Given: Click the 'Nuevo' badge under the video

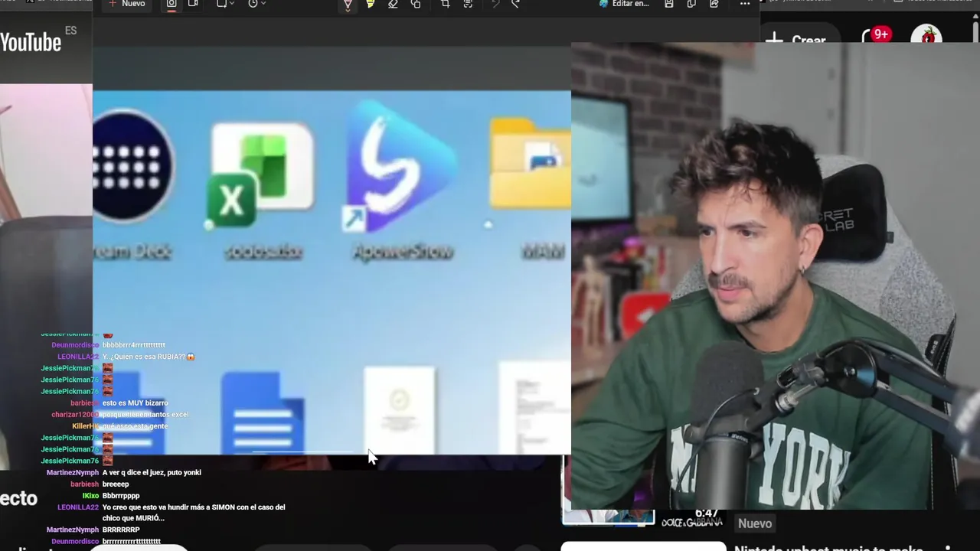Looking at the screenshot, I should pyautogui.click(x=754, y=523).
